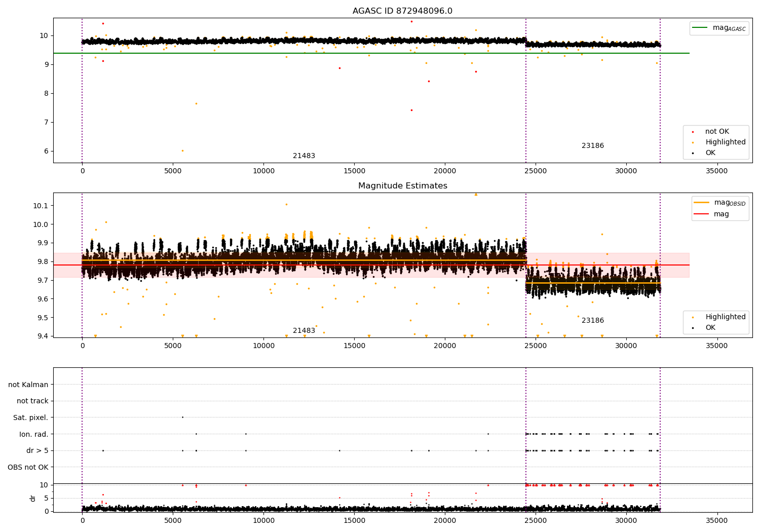
Task: Click the "Highlighted" legend entry in the middle plot
Action: tap(726, 317)
